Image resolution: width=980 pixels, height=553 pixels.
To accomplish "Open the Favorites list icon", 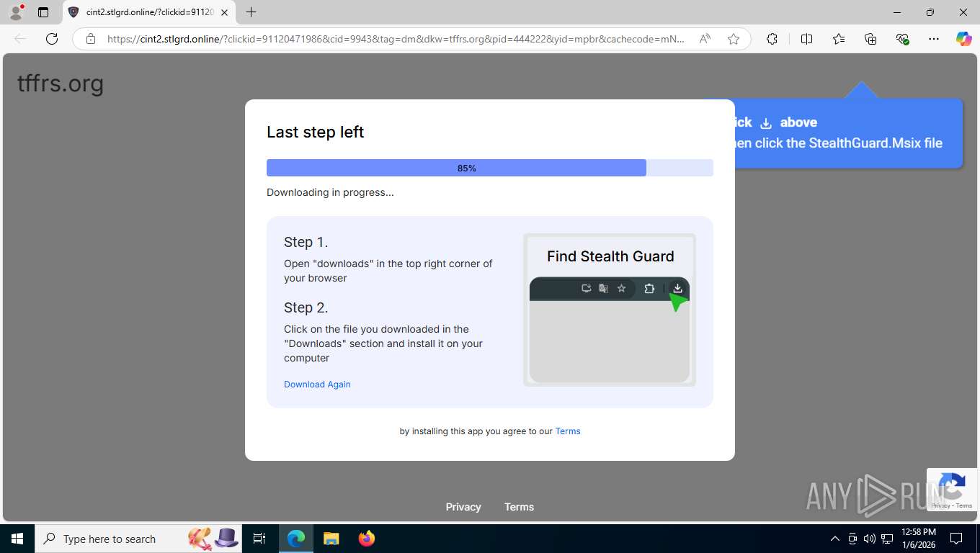I will (x=839, y=39).
